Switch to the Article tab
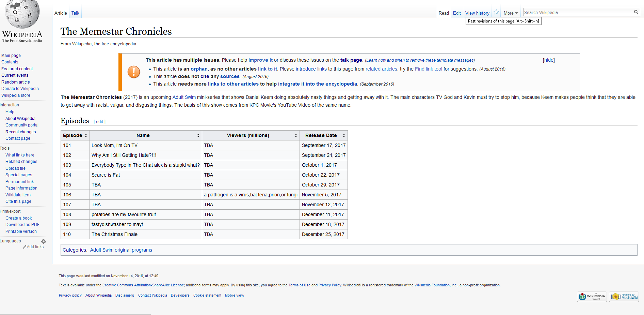The image size is (644, 315). [x=61, y=13]
